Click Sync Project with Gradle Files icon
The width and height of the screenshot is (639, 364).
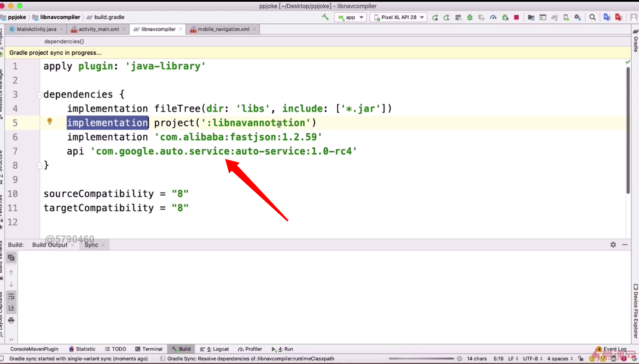555,17
